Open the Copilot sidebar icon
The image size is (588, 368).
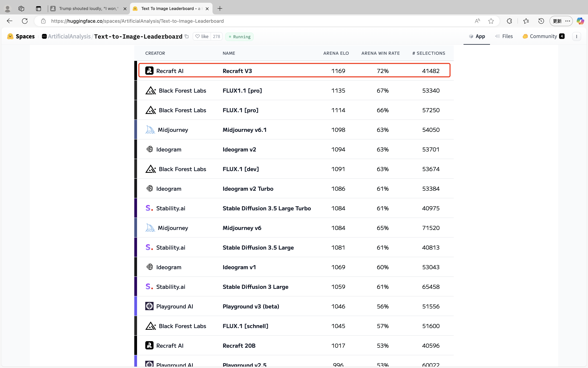pyautogui.click(x=580, y=21)
